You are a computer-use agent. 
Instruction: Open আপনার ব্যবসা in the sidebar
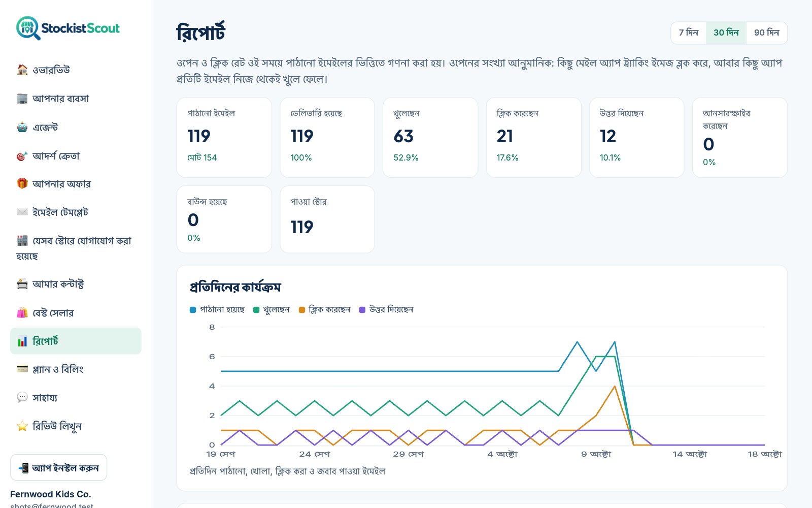[76, 99]
